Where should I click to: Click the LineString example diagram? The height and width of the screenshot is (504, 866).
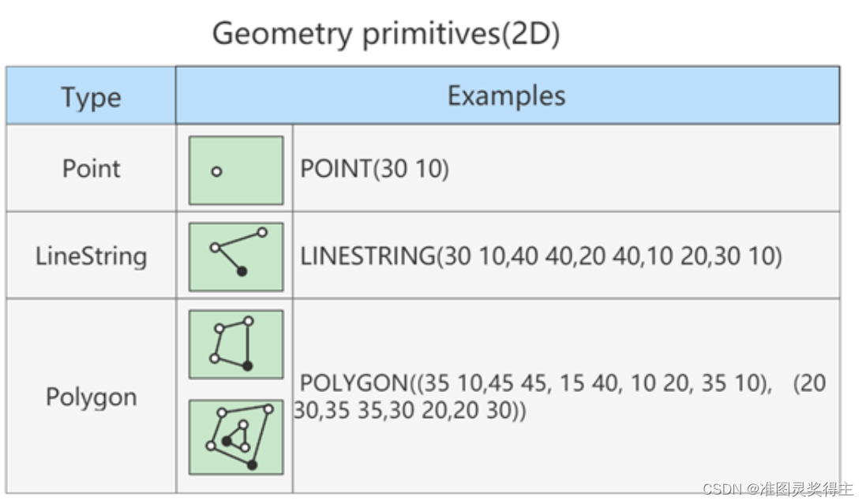pos(236,256)
